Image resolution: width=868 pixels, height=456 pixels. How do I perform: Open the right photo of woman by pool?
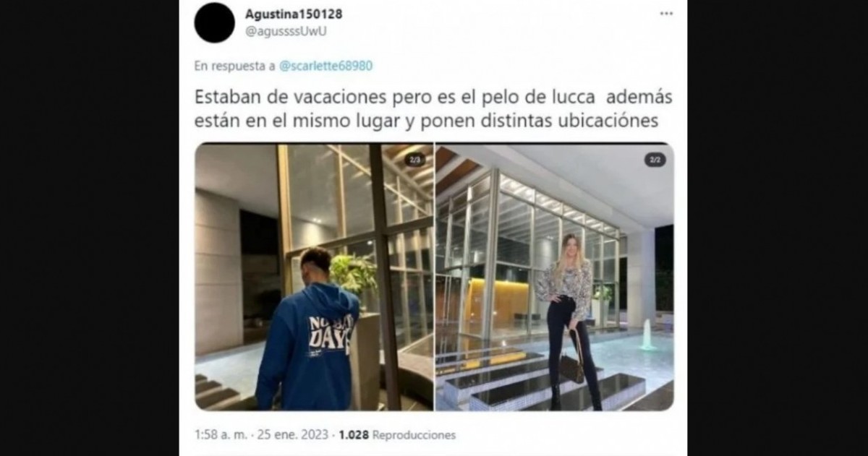point(555,277)
